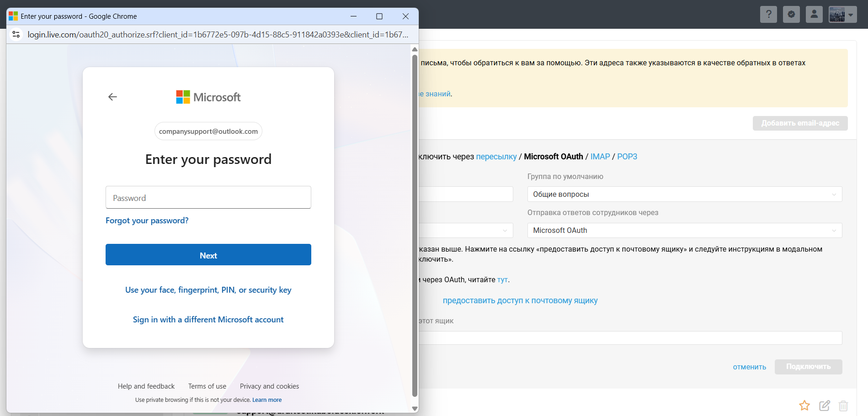Click the login.live.com URL in address bar
The image size is (868, 416).
click(218, 35)
